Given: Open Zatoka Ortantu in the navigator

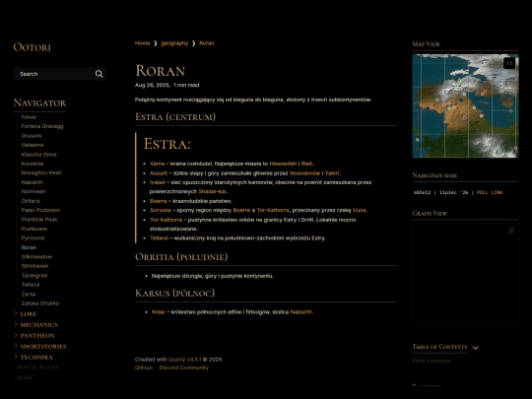Looking at the screenshot, I should (x=40, y=303).
